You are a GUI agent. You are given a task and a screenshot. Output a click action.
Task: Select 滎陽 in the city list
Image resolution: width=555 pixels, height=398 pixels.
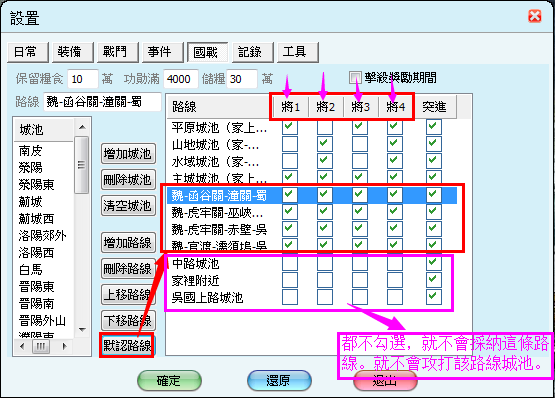30,167
